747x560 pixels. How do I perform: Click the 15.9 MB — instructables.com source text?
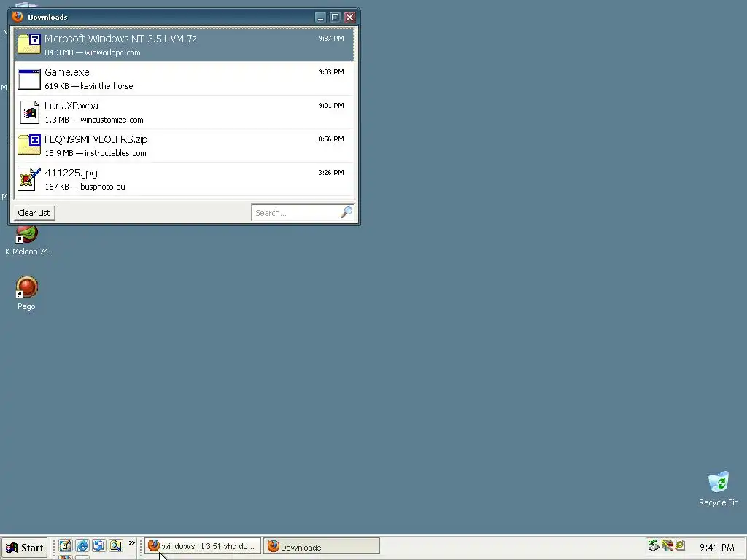(x=96, y=153)
